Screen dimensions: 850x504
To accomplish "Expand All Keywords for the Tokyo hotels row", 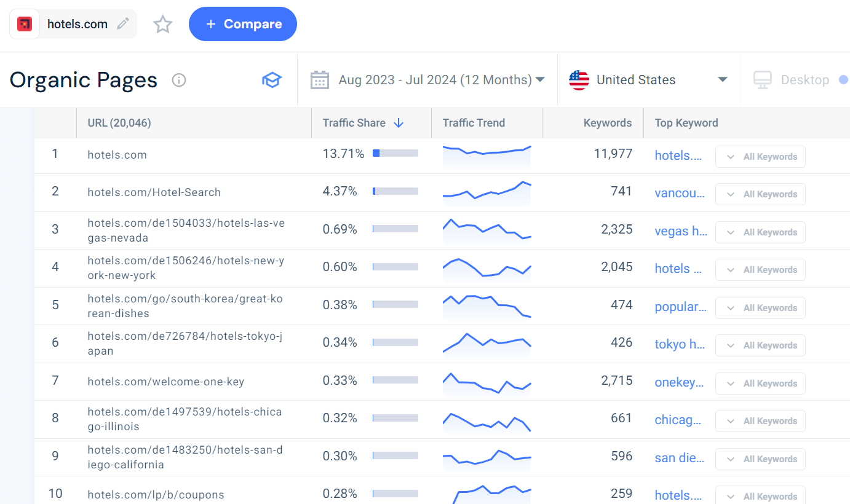I will click(760, 345).
